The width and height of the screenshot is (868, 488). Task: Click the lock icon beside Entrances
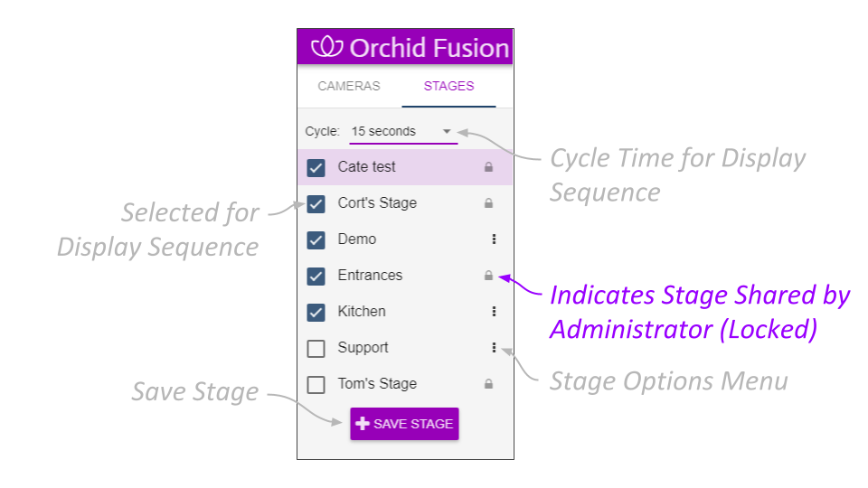(x=488, y=276)
